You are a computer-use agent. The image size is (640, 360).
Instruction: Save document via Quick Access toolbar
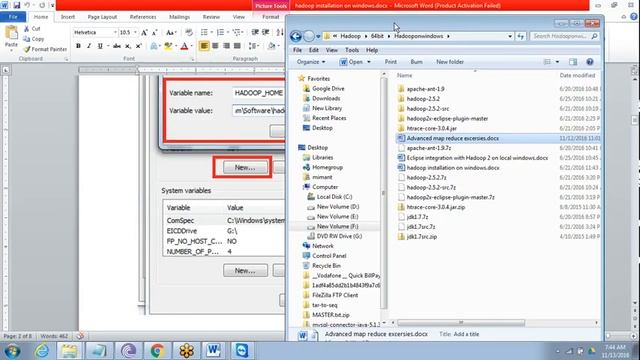pyautogui.click(x=17, y=5)
